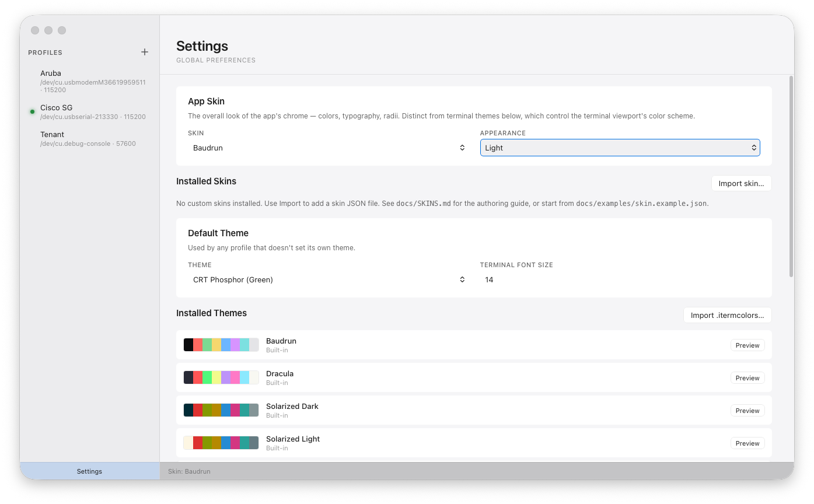Click the + icon to add a new profile
This screenshot has height=504, width=814.
[x=144, y=52]
